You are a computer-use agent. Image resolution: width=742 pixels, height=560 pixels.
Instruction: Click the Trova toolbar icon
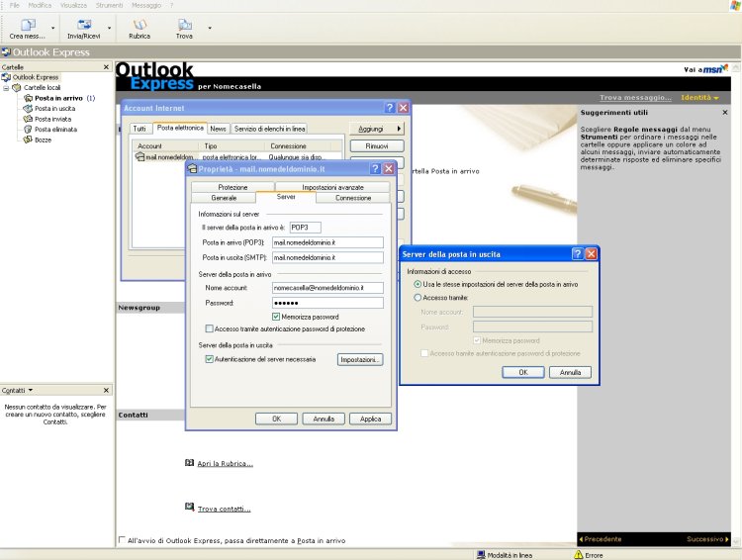click(185, 25)
